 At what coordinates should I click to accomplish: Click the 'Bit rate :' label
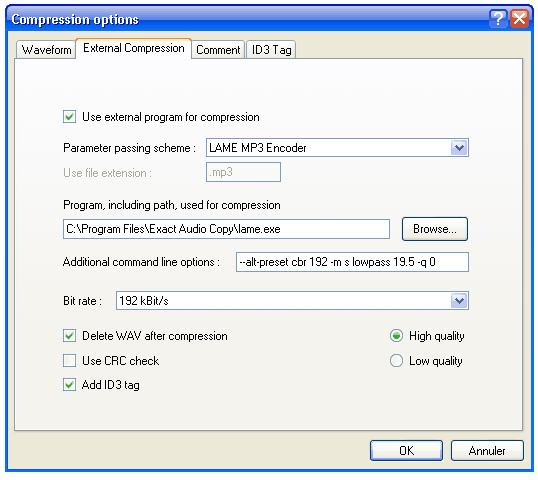point(82,301)
